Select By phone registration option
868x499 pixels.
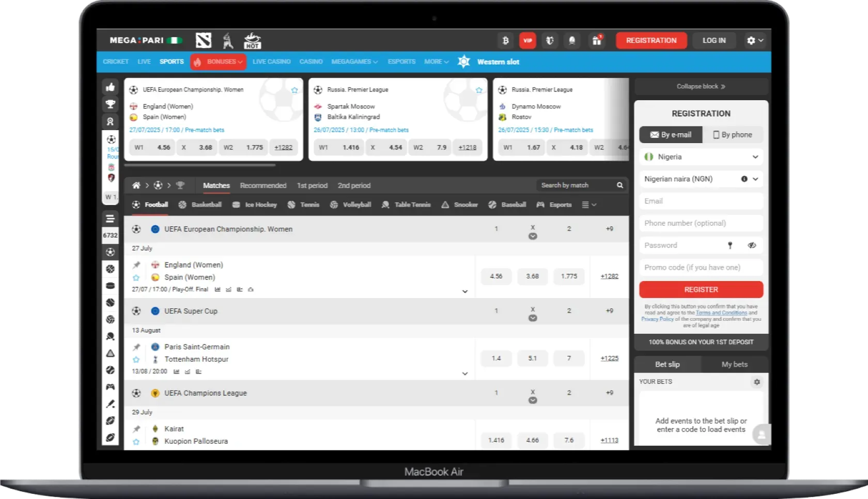point(733,135)
